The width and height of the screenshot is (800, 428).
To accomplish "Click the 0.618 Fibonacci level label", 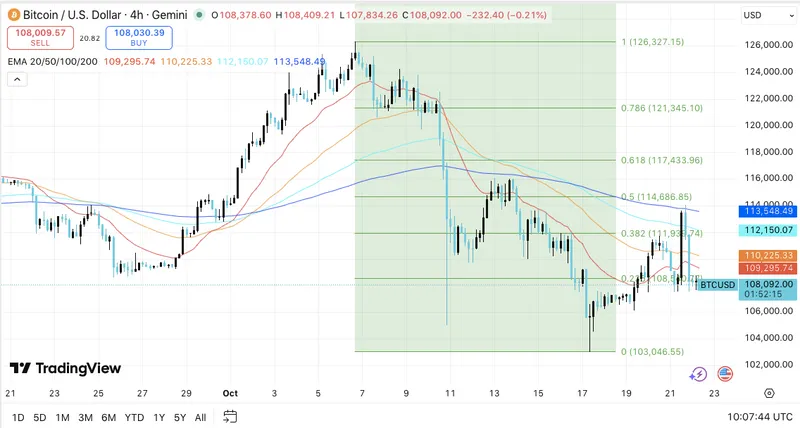I will click(662, 160).
